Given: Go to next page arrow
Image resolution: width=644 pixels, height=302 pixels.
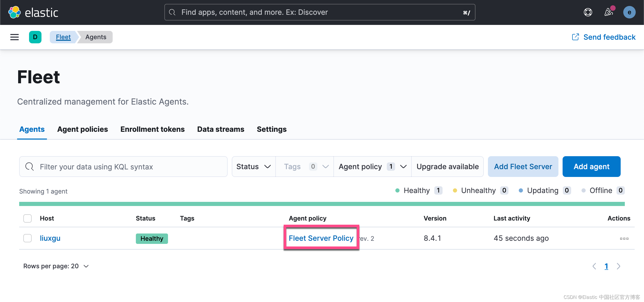Looking at the screenshot, I should coord(619,266).
